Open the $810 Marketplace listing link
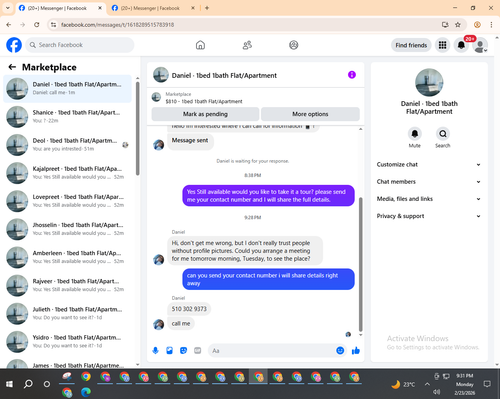Viewport: 500px width, 399px height. (204, 101)
